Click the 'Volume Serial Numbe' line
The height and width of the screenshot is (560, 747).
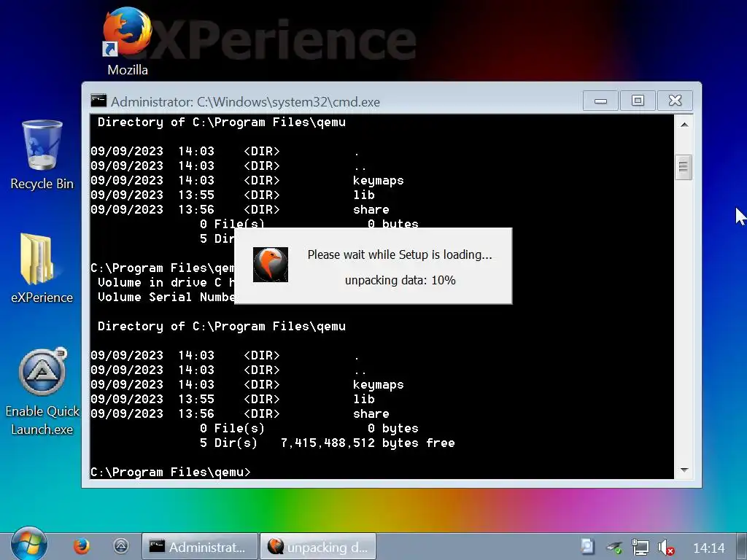click(x=166, y=297)
